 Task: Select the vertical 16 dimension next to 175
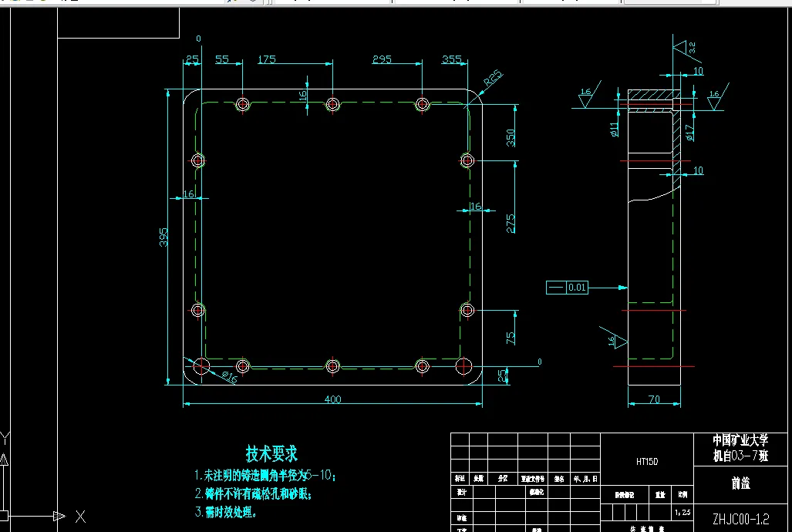tap(302, 95)
